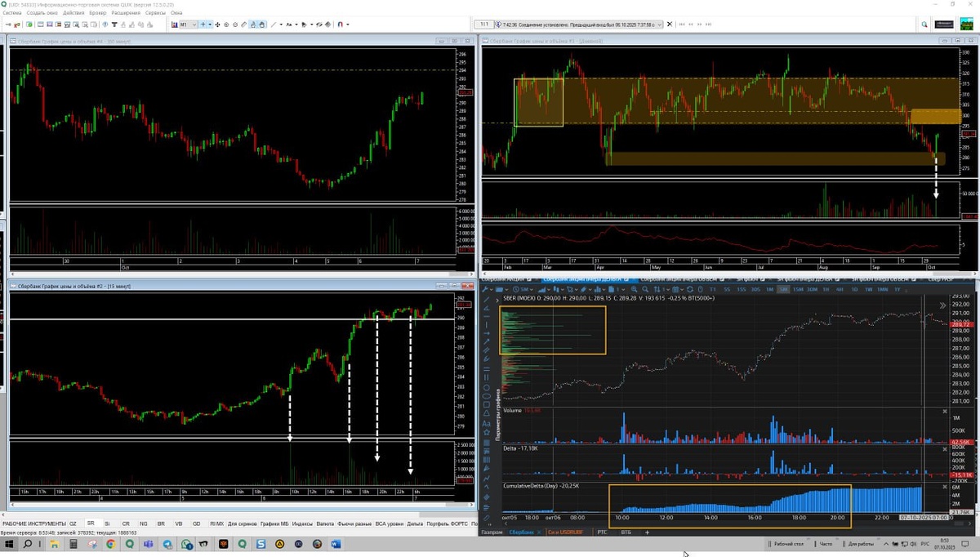The width and height of the screenshot is (980, 557).
Task: Toggle the hand pan tool in QUIK toolbar
Action: (262, 25)
